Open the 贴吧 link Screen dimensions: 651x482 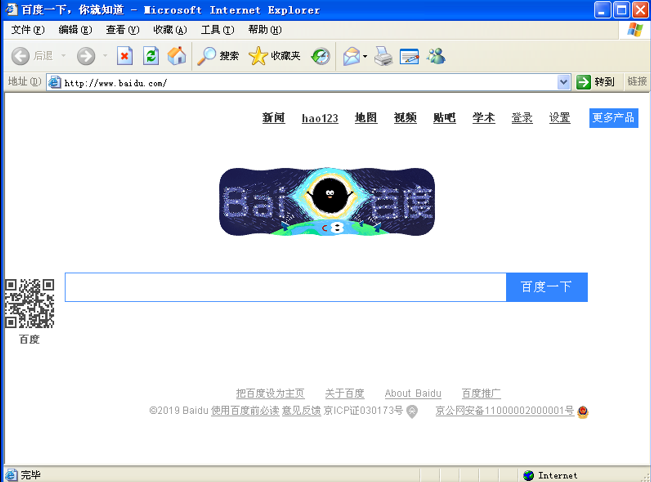(444, 118)
